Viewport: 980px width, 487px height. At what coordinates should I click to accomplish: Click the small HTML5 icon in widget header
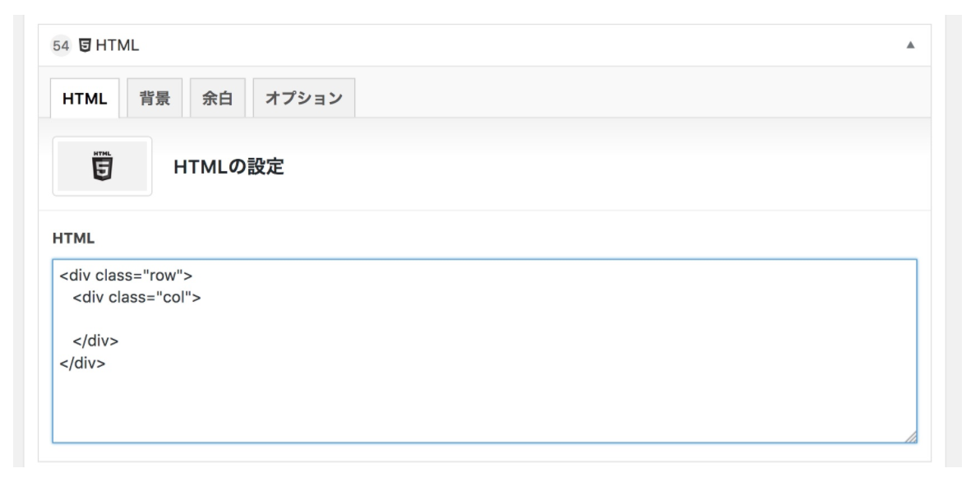coord(86,45)
